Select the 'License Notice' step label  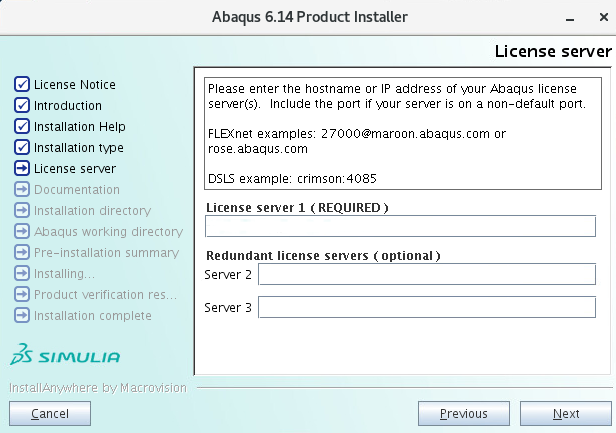[x=75, y=84]
